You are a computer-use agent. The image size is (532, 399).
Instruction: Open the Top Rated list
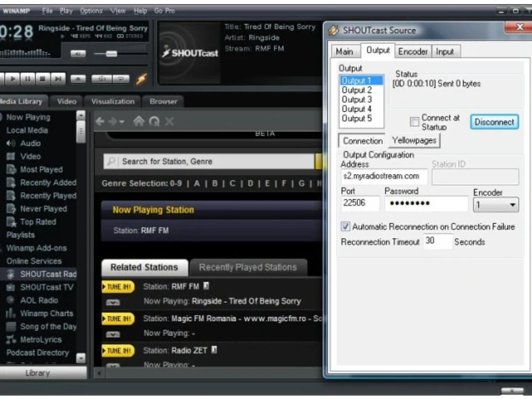tap(38, 222)
